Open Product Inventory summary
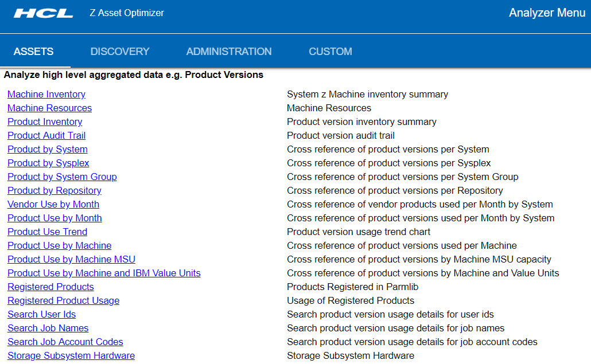The height and width of the screenshot is (364, 591). [x=45, y=122]
